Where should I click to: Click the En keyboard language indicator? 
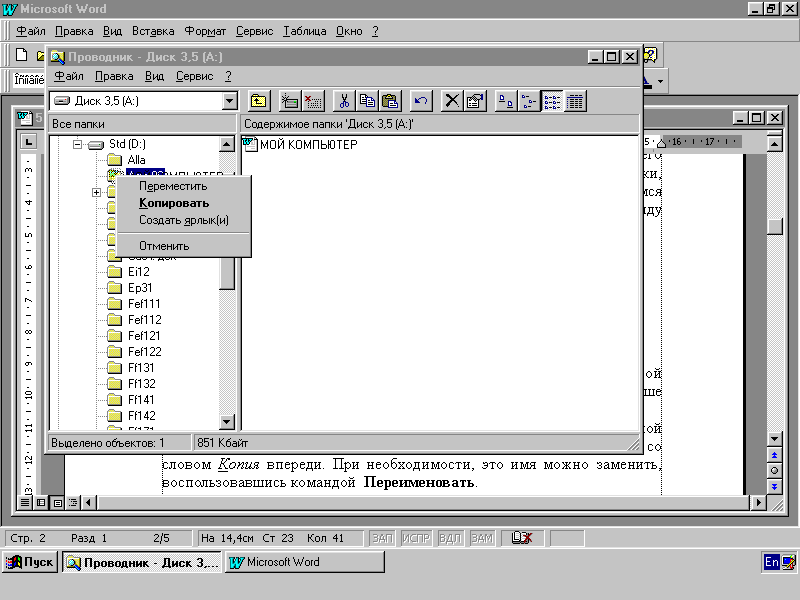pos(771,562)
